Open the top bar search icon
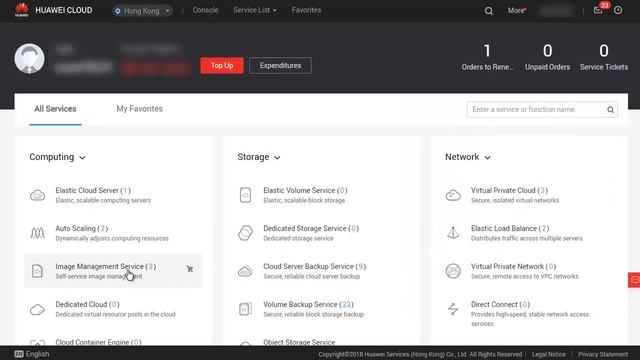This screenshot has height=360, width=640. [x=489, y=11]
